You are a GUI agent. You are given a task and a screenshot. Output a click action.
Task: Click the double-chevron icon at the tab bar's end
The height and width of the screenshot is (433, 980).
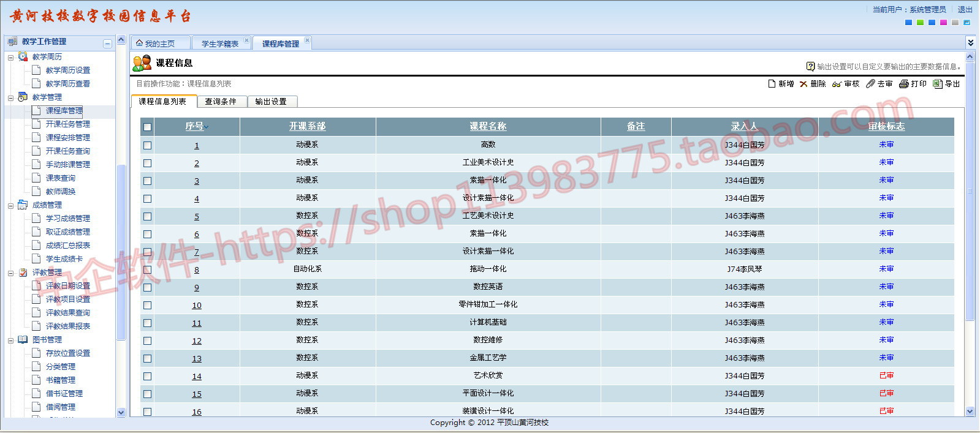click(x=970, y=43)
